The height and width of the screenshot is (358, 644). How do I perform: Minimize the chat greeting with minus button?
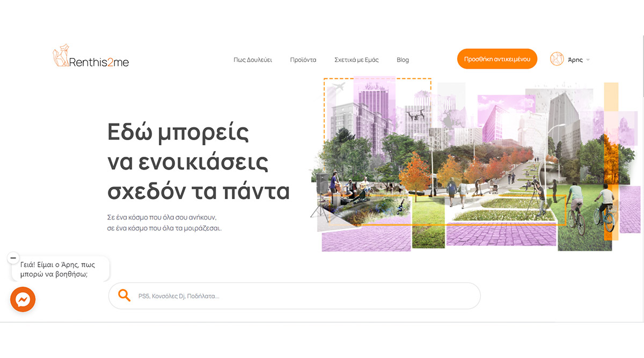[x=13, y=258]
